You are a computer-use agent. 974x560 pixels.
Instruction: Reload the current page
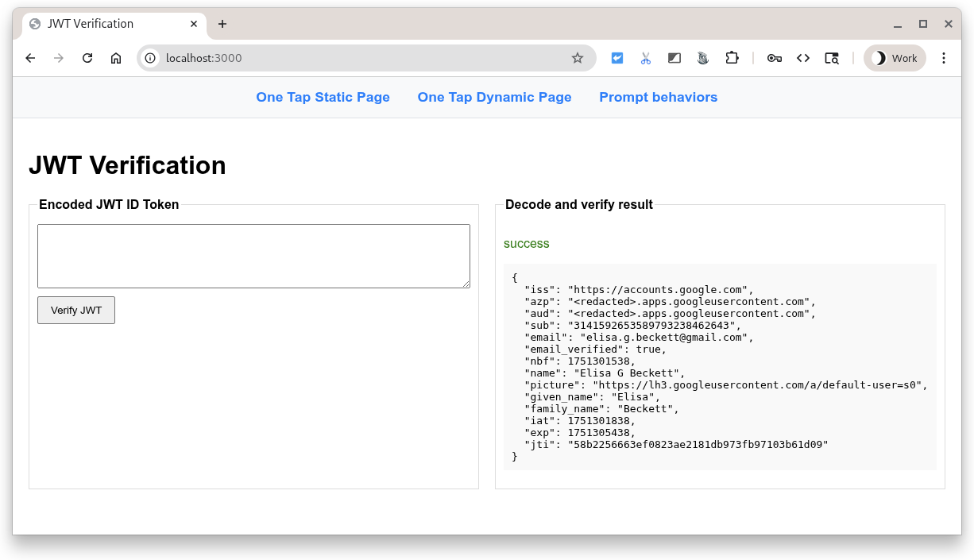pos(87,58)
